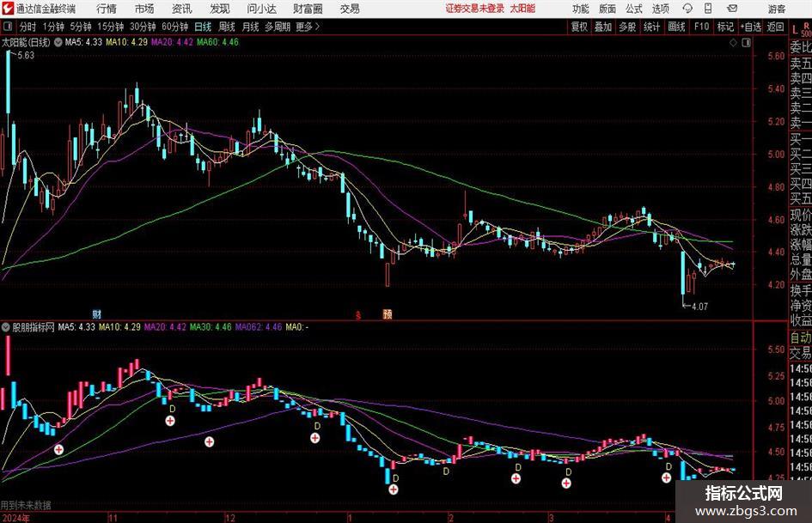
Task: Switch to the 周线 weekly tab
Action: pyautogui.click(x=227, y=27)
